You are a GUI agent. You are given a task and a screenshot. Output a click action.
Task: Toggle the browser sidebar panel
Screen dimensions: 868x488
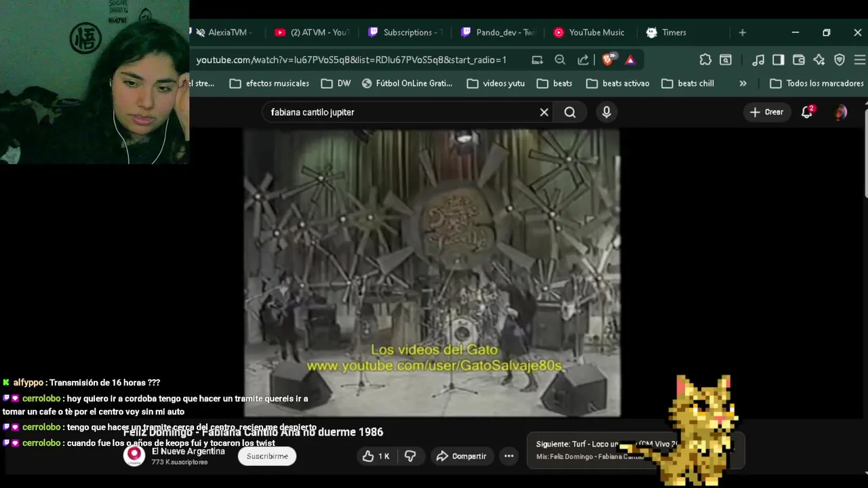click(x=778, y=60)
